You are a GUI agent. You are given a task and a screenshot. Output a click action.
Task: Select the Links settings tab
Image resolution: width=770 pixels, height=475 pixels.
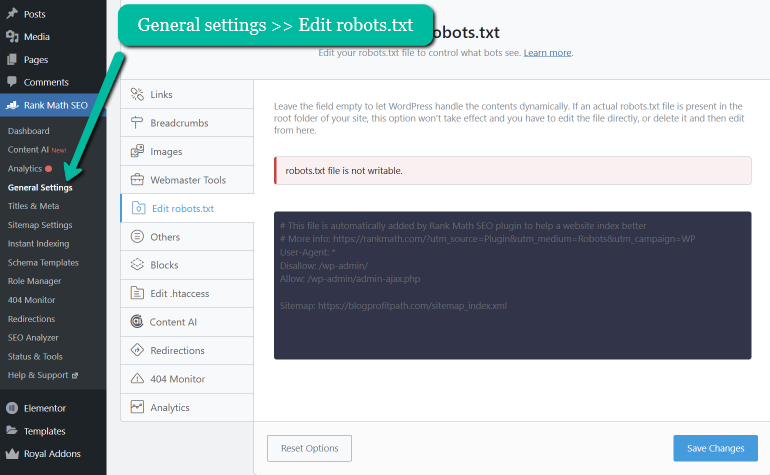pyautogui.click(x=187, y=94)
